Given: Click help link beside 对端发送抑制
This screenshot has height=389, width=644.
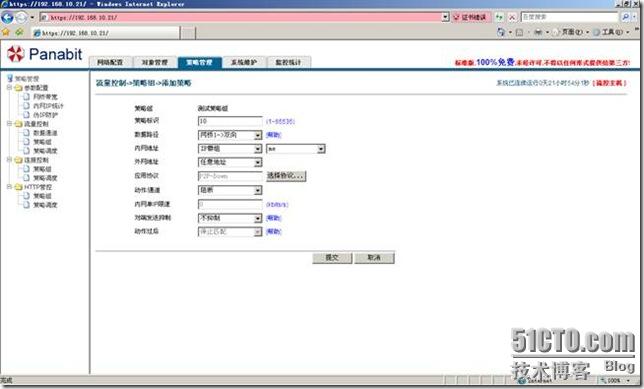Looking at the screenshot, I should (274, 218).
